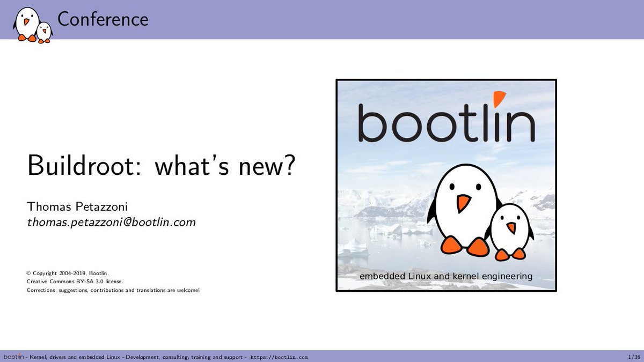Click the "Conference" heading text
This screenshot has height=362, width=644.
[103, 19]
